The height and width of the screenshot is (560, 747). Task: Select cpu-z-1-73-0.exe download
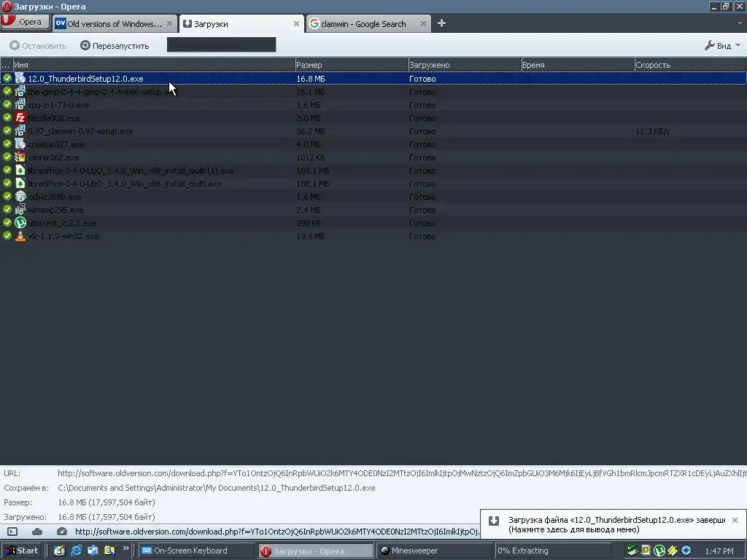pos(373,105)
